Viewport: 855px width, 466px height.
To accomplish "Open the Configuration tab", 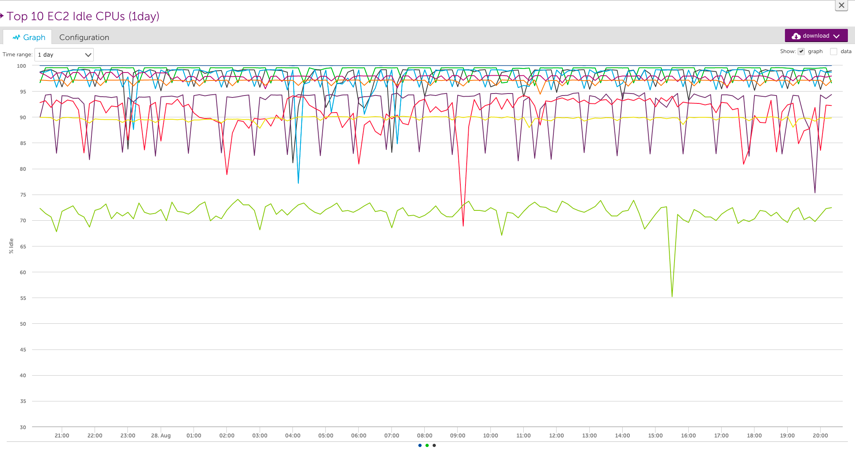I will pos(84,37).
